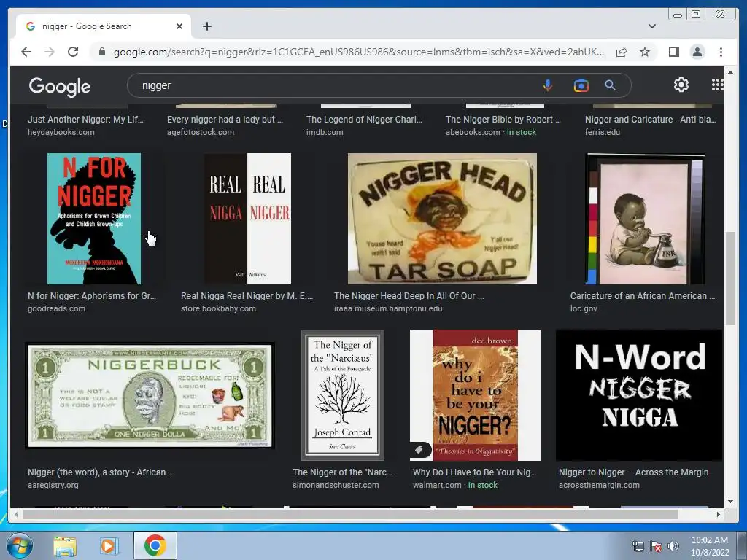Image resolution: width=747 pixels, height=560 pixels.
Task: Open the abebooks.com result title
Action: 503,120
